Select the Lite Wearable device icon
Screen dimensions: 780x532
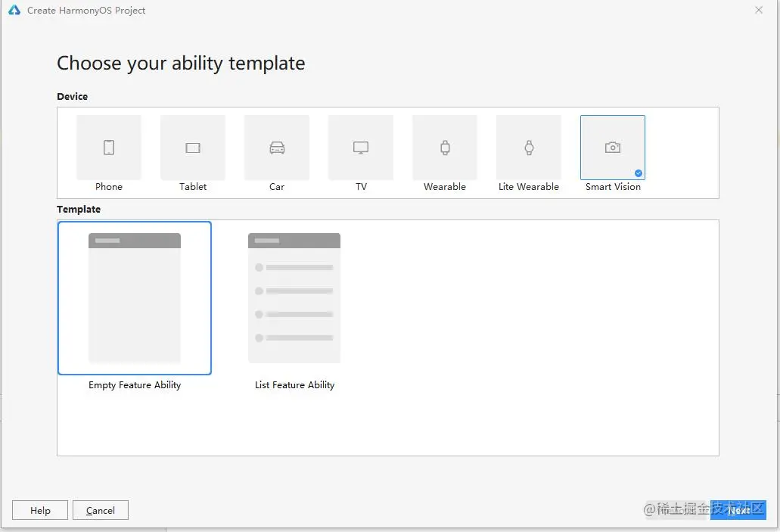[x=529, y=148]
